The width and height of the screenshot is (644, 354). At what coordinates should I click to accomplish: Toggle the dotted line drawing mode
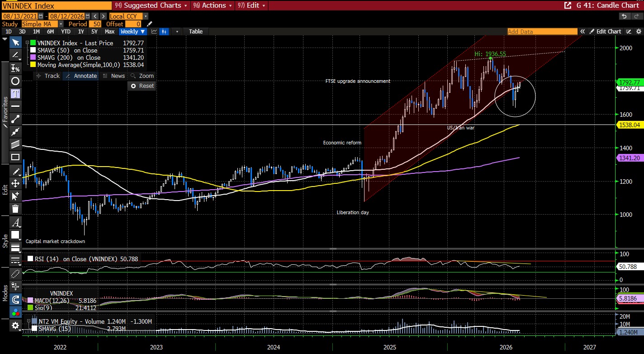tap(15, 273)
